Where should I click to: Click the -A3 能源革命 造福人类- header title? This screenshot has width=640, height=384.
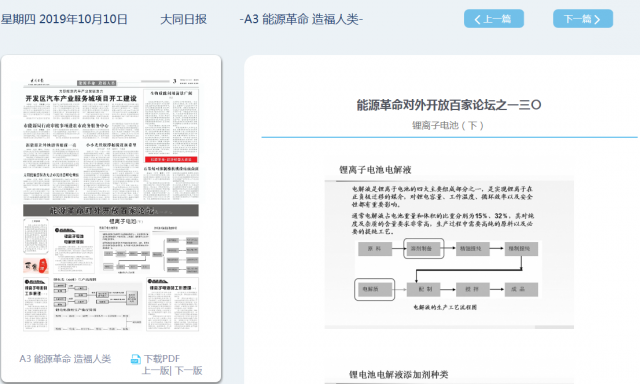tap(301, 19)
